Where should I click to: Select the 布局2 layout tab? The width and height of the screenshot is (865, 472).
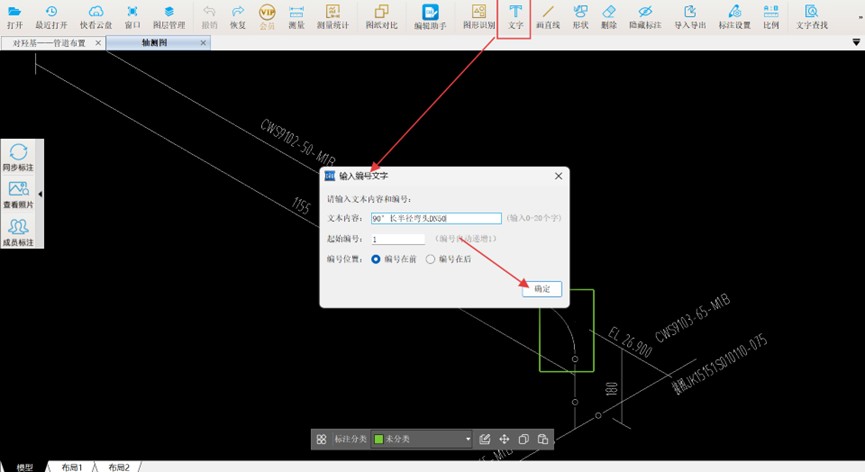(119, 467)
